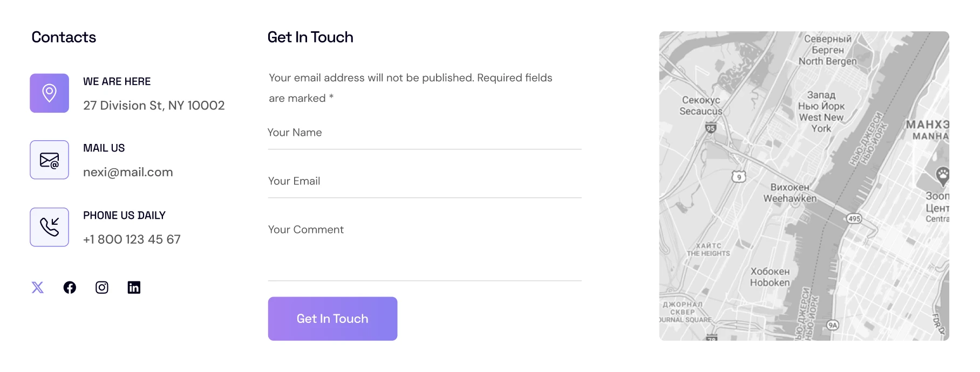The width and height of the screenshot is (980, 372).
Task: Open the X (Twitter) social icon
Action: 37,287
